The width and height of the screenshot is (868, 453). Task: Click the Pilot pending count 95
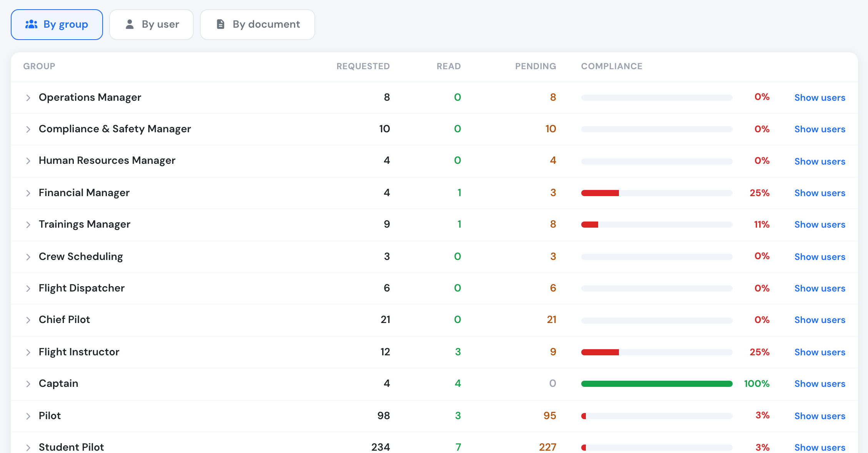[550, 416]
